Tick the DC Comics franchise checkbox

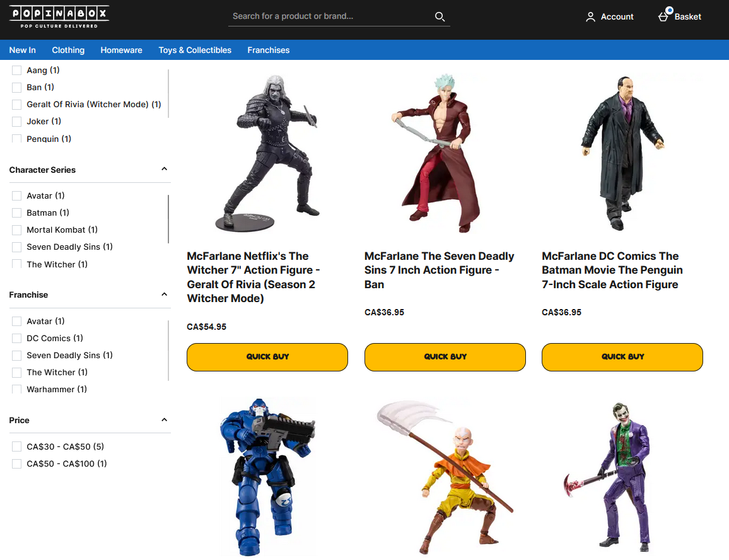click(17, 338)
